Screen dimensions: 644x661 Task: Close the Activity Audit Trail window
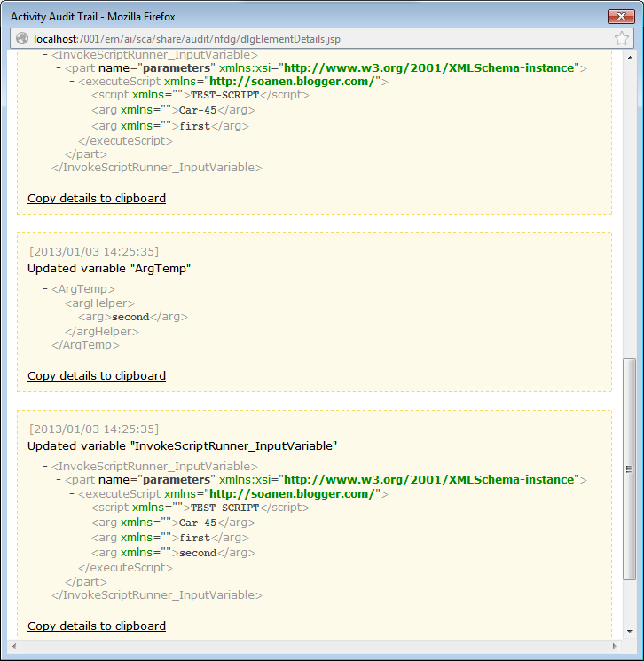pyautogui.click(x=621, y=17)
